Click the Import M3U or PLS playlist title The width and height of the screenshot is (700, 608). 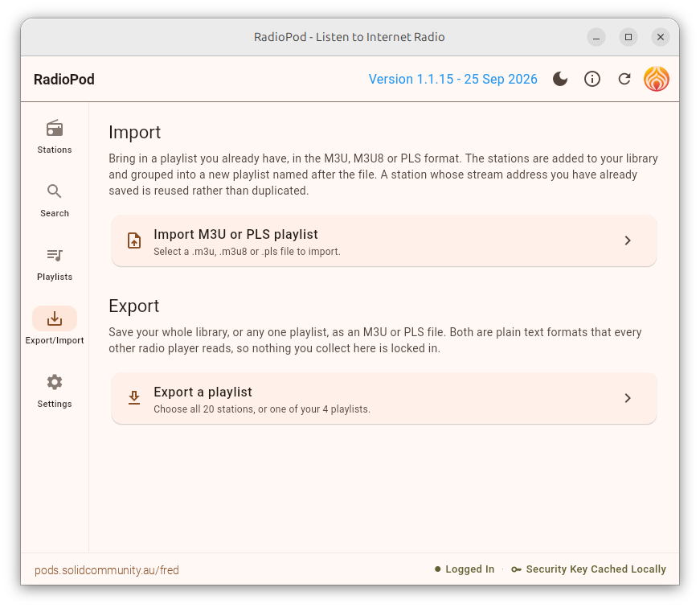coord(235,234)
